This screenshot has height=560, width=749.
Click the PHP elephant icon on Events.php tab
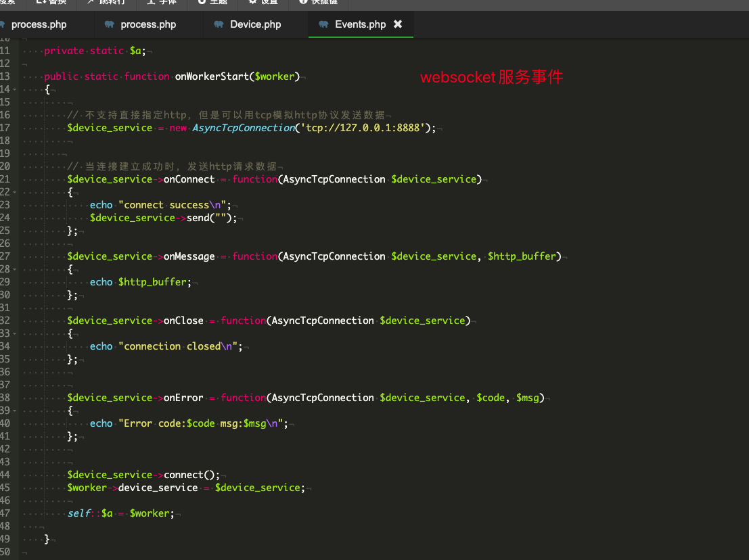coord(323,24)
